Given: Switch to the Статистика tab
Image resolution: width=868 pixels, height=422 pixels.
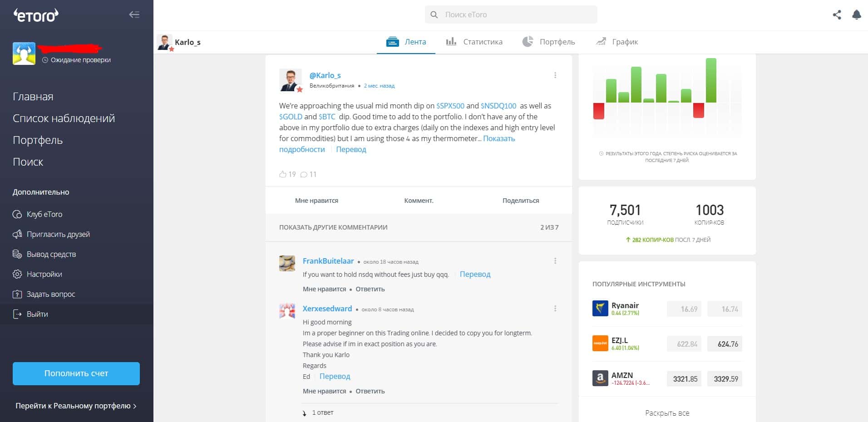Looking at the screenshot, I should click(474, 42).
